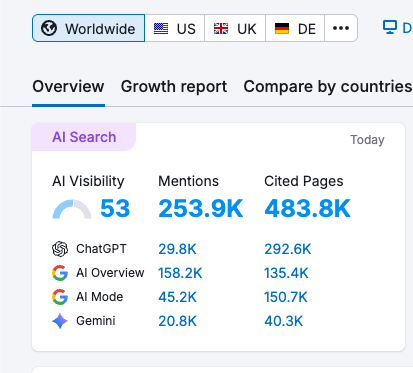The width and height of the screenshot is (413, 373).
Task: Click the UK flag icon
Action: [221, 28]
